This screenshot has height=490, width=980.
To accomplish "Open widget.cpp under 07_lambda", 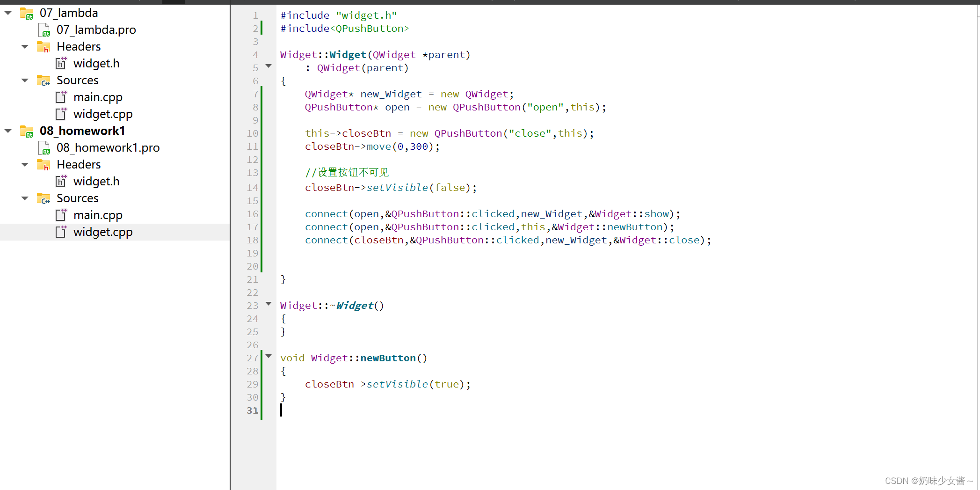I will pos(103,114).
